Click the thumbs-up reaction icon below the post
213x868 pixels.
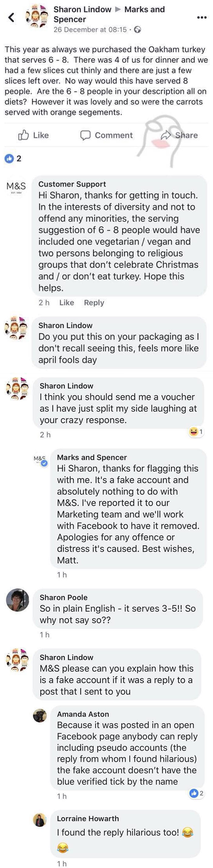pyautogui.click(x=9, y=159)
